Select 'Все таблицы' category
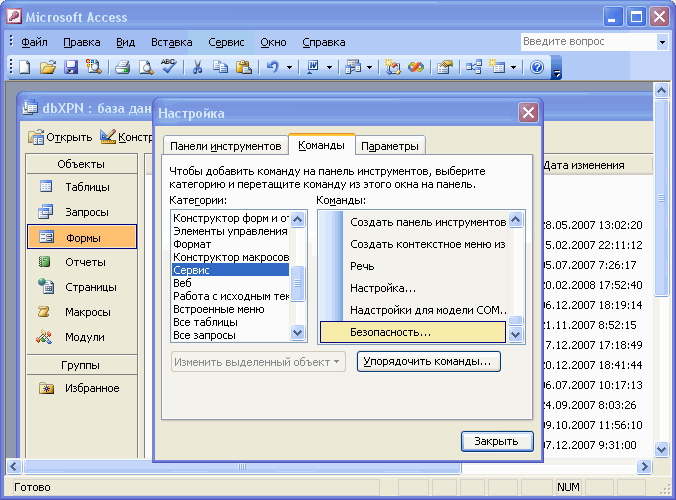This screenshot has height=500, width=676. click(231, 322)
